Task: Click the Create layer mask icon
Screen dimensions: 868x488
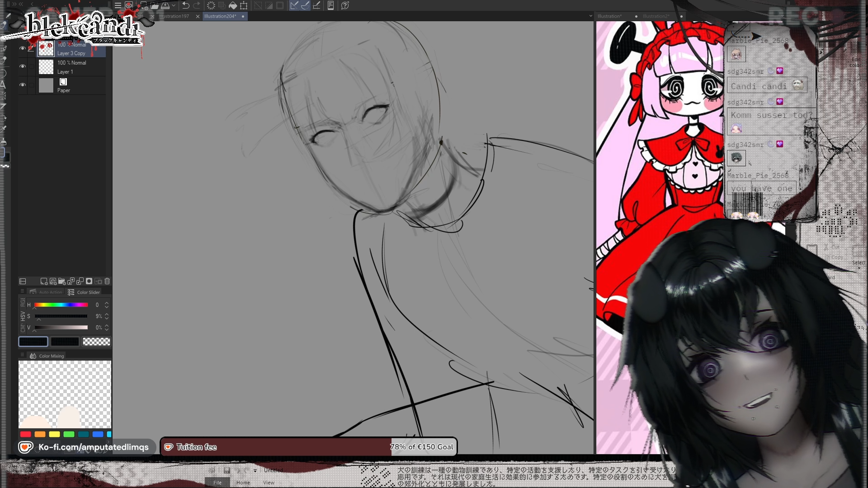Action: pos(89,281)
